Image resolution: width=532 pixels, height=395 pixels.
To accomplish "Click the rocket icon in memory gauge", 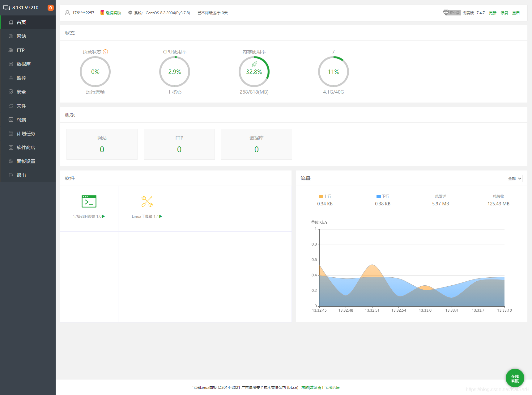I will (254, 64).
